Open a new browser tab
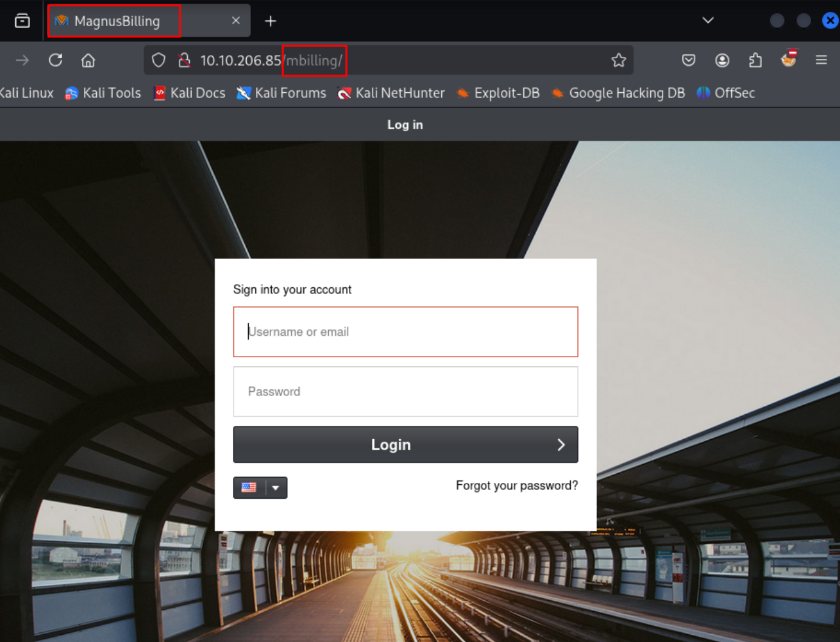Viewport: 840px width, 642px height. coord(270,21)
